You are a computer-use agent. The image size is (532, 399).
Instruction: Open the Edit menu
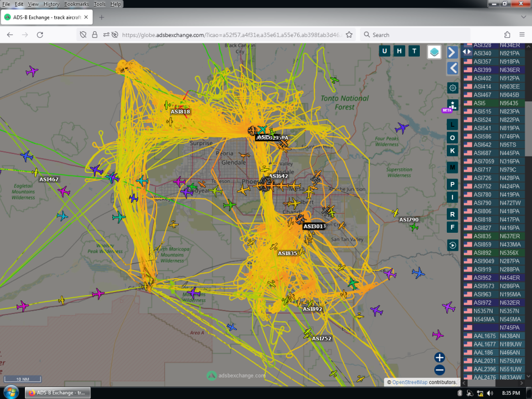point(19,4)
